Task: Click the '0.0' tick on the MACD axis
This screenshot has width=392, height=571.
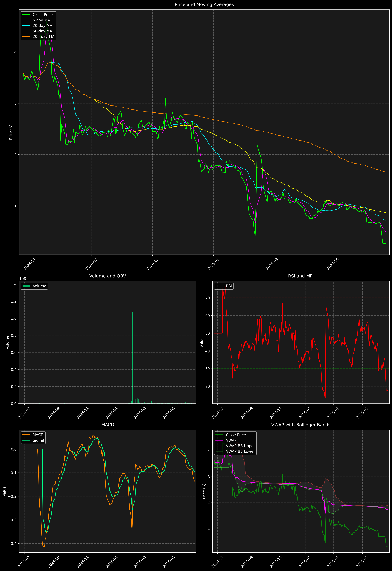Action: point(14,449)
